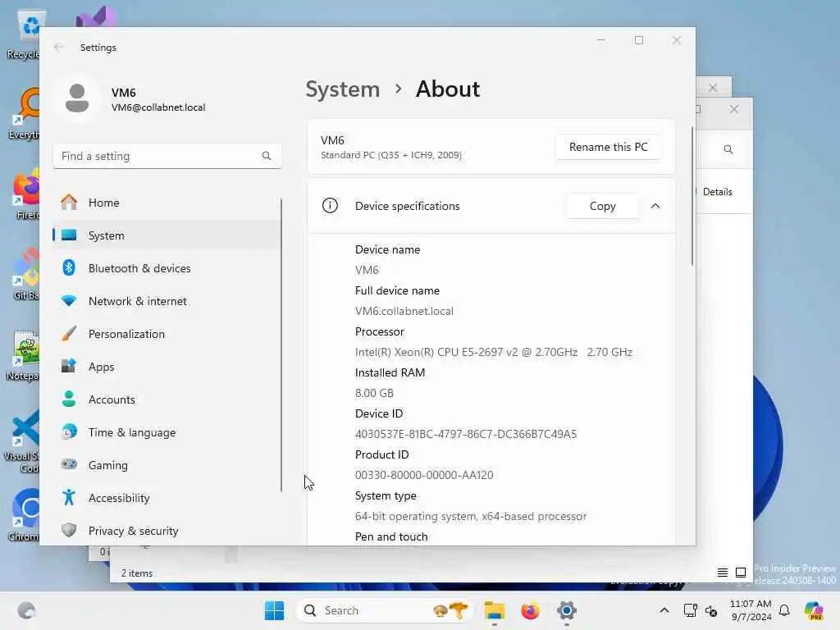The image size is (840, 630).
Task: Click the 2 items status text in File Explorer
Action: [137, 573]
